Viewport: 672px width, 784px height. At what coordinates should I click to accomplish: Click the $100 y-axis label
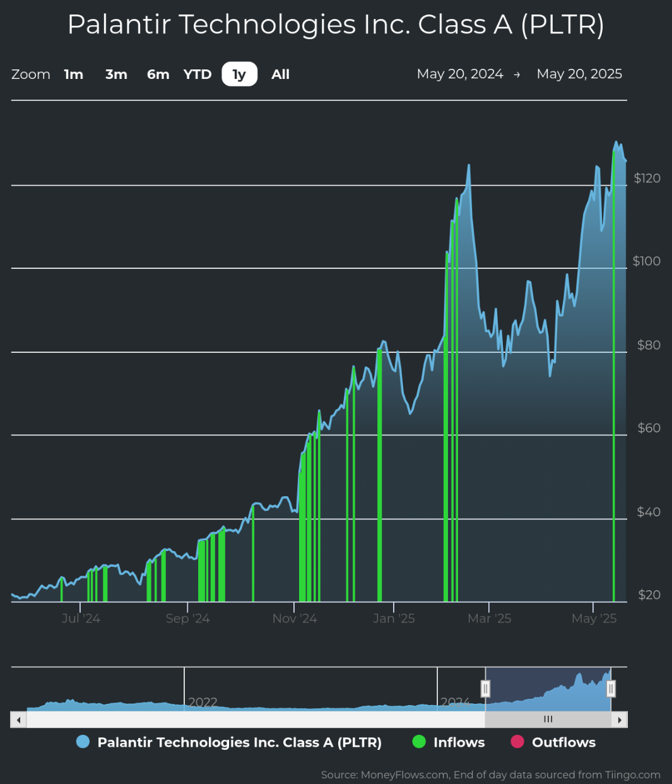[647, 261]
